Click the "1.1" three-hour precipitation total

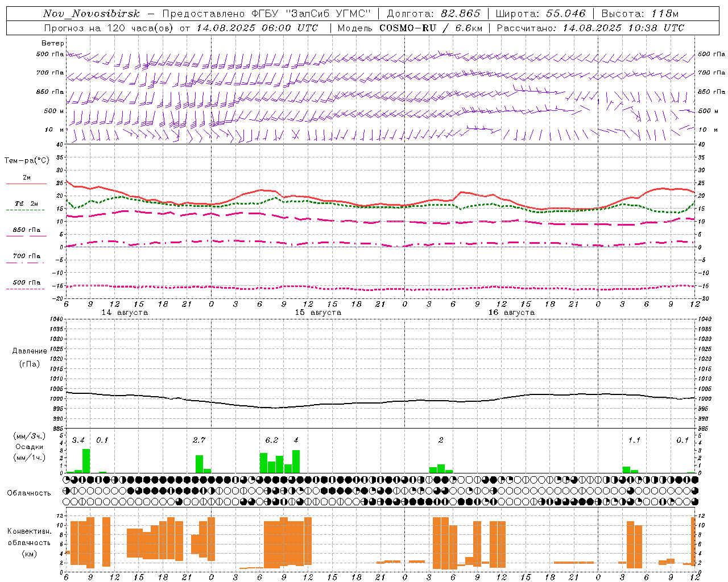pos(634,440)
